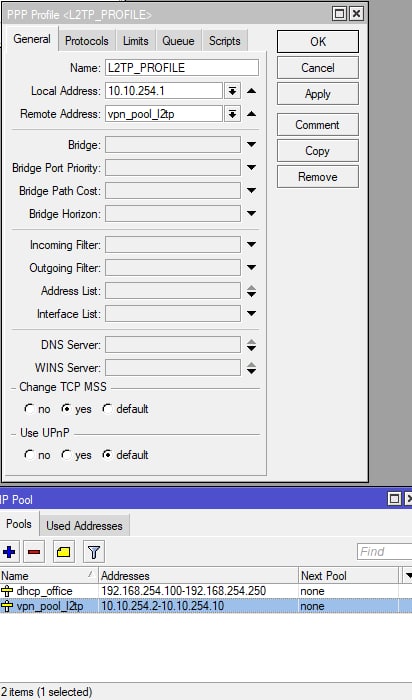Select the dhcp_office pool name
412x700 pixels.
(x=44, y=591)
